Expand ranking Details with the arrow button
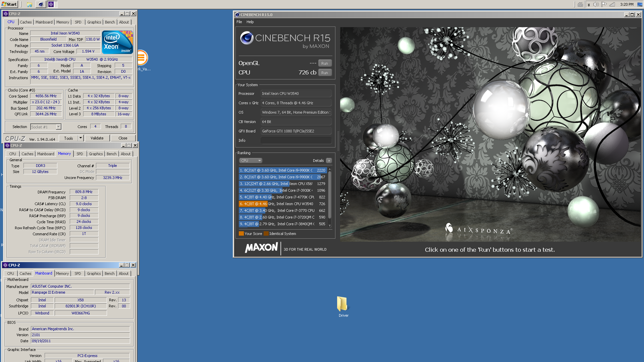The image size is (644, 362). (x=329, y=161)
